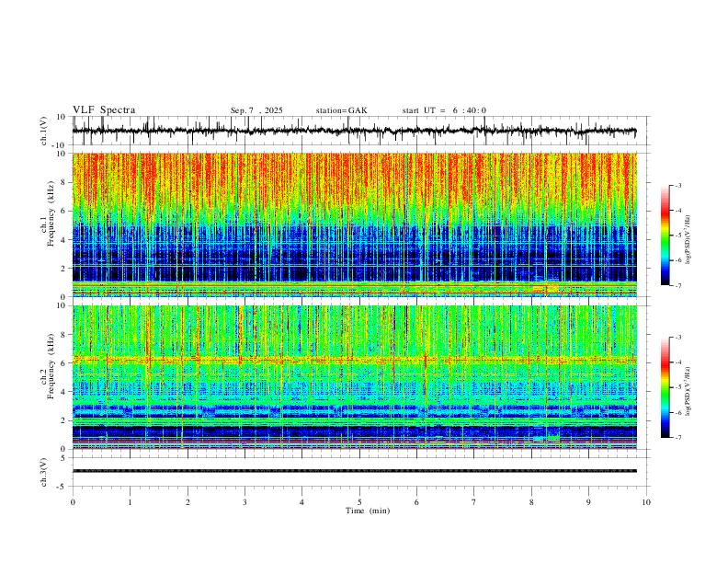Select the date text "Sep. 7 . 2025"

pyautogui.click(x=256, y=110)
